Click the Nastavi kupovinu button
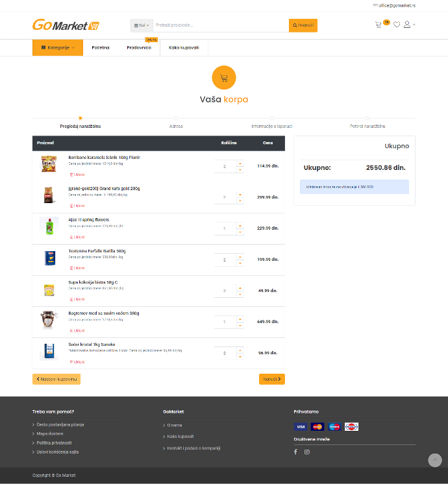This screenshot has width=448, height=484. [x=56, y=379]
